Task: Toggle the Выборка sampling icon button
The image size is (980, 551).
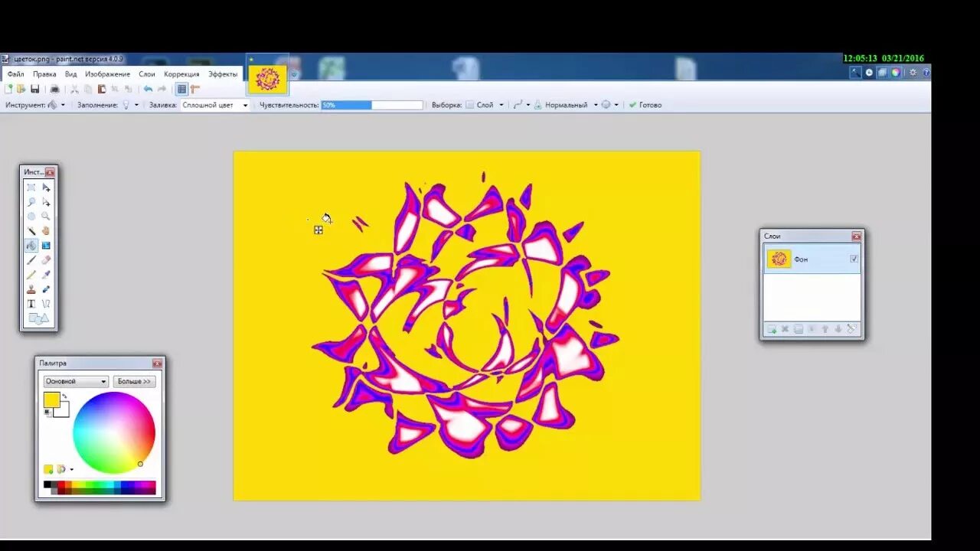Action: [x=469, y=105]
